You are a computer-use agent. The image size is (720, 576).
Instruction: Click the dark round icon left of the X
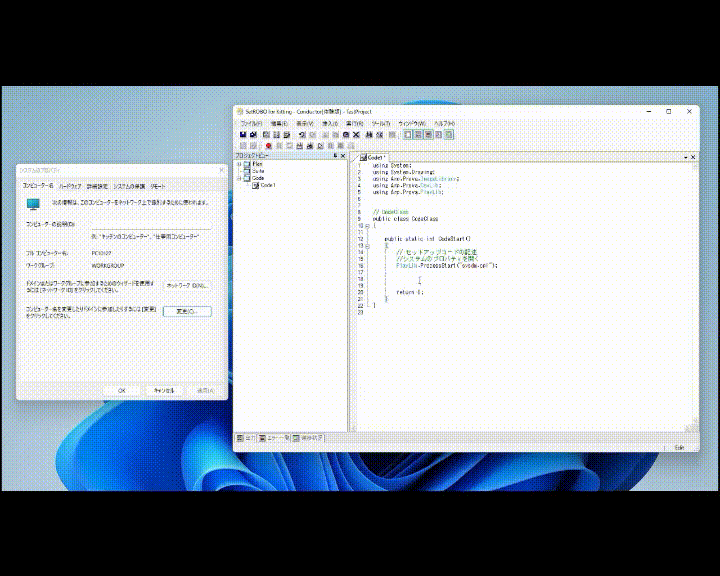(x=346, y=135)
